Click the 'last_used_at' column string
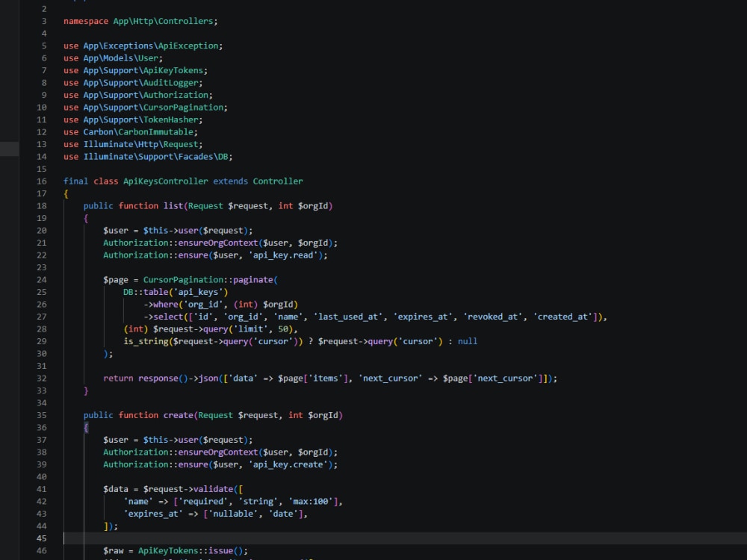This screenshot has height=560, width=747. 348,317
